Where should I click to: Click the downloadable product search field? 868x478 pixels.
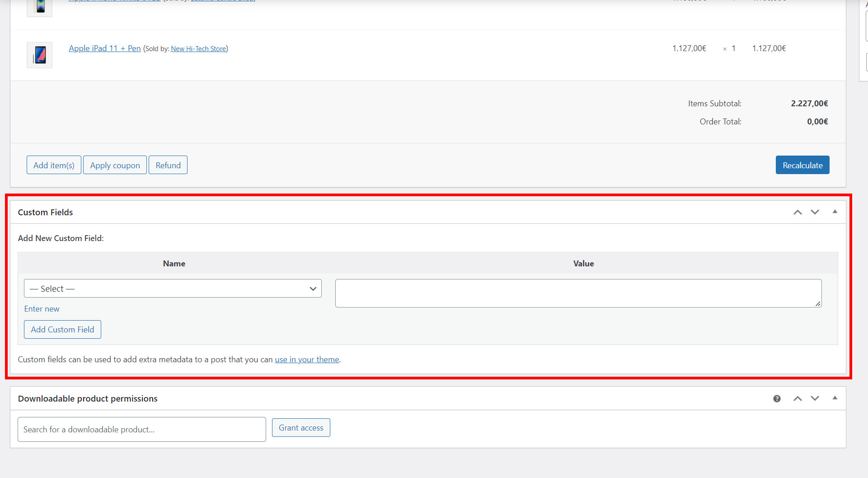pos(141,429)
